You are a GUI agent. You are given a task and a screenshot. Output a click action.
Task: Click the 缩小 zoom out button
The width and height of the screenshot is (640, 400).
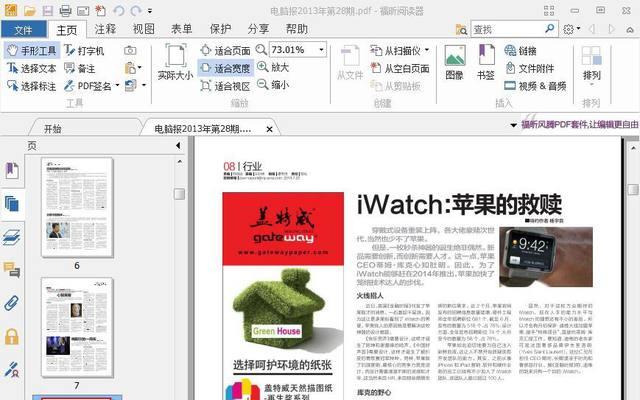click(x=273, y=85)
